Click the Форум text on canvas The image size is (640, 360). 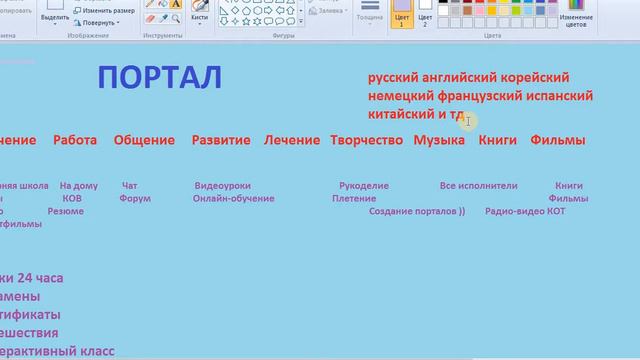135,198
